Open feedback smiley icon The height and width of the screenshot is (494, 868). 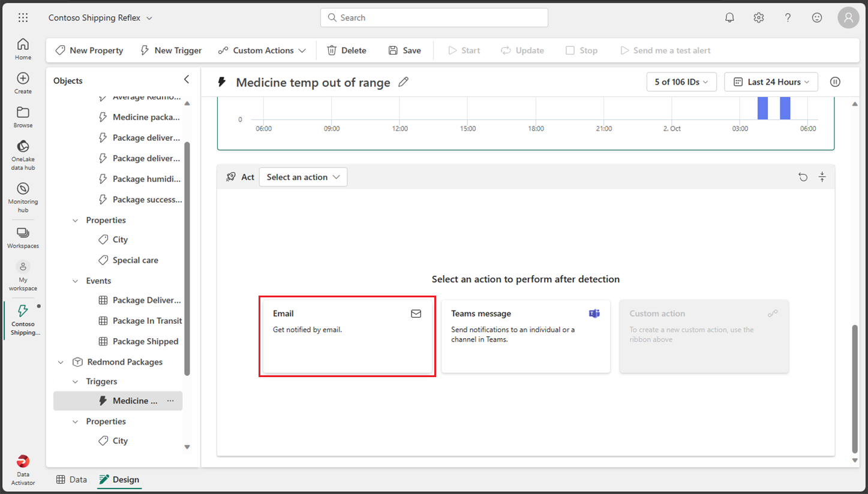817,17
